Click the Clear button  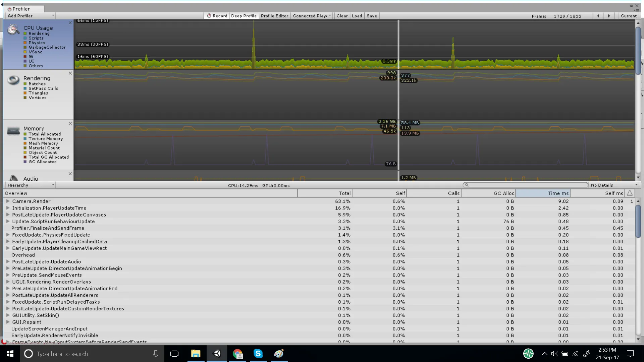342,16
